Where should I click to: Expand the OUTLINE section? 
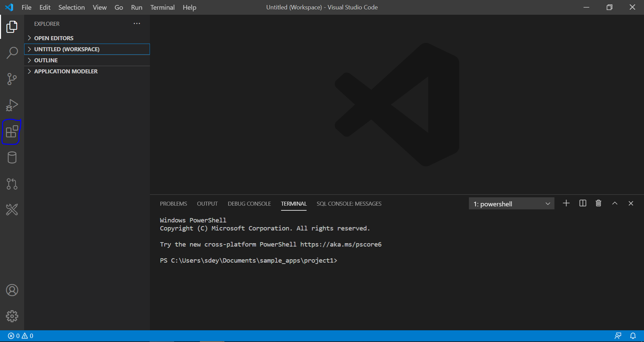pyautogui.click(x=46, y=60)
